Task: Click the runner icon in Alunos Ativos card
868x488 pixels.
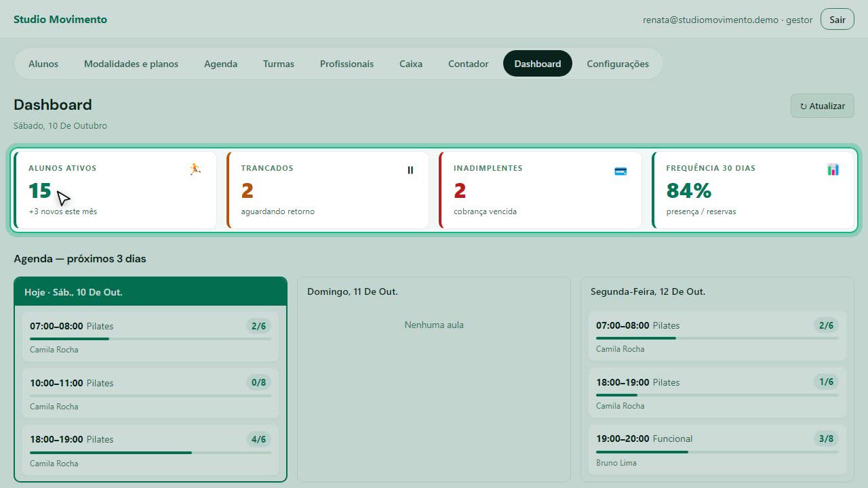Action: click(x=195, y=169)
